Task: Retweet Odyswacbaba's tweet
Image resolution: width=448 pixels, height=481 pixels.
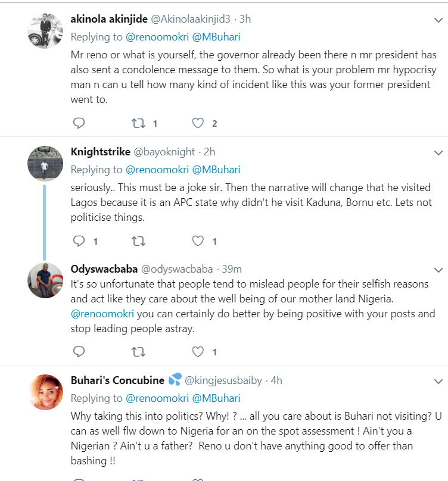Action: tap(138, 351)
